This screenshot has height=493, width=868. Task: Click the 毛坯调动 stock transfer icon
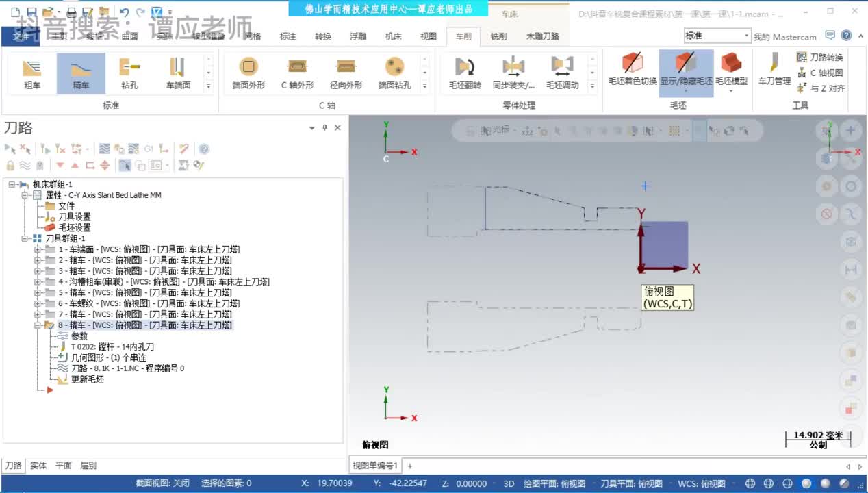pos(562,73)
